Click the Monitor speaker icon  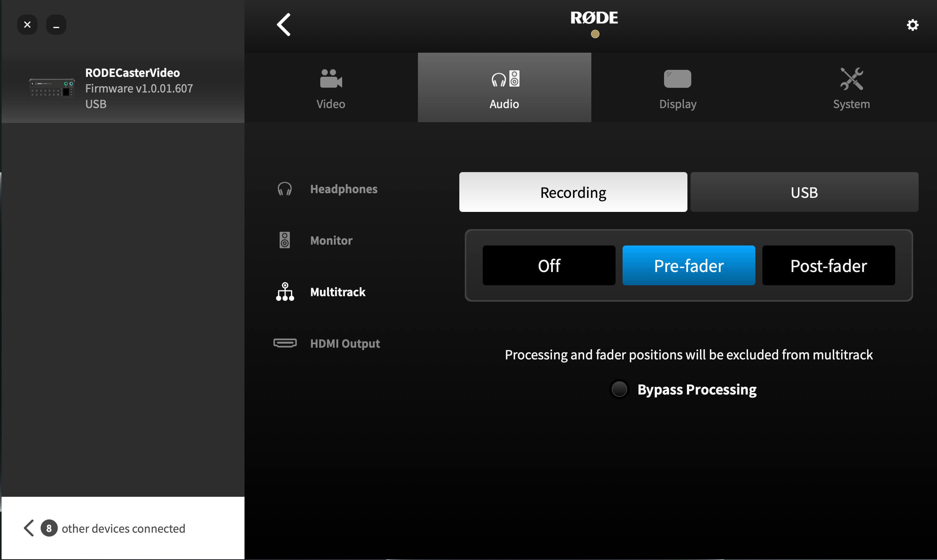[285, 240]
